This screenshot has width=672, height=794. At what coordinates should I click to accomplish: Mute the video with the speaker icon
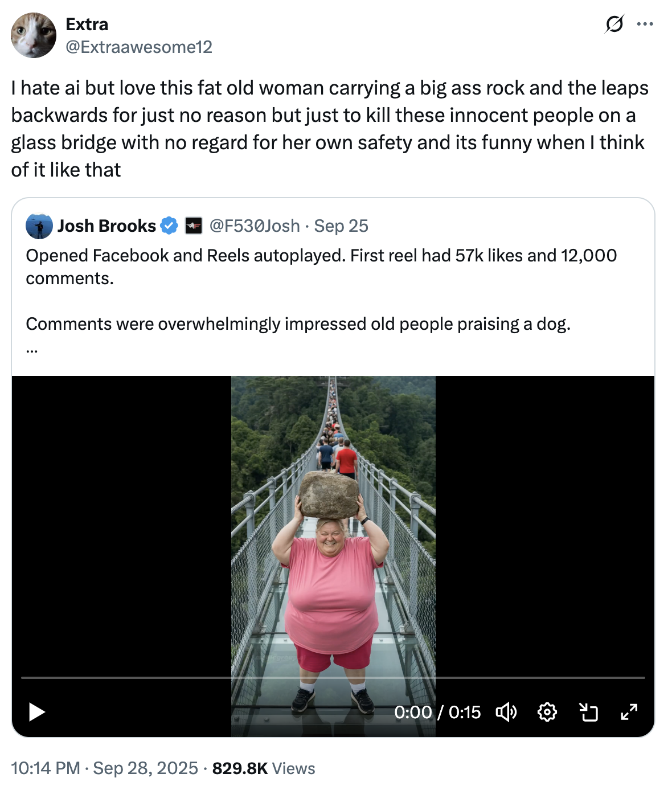tap(506, 712)
